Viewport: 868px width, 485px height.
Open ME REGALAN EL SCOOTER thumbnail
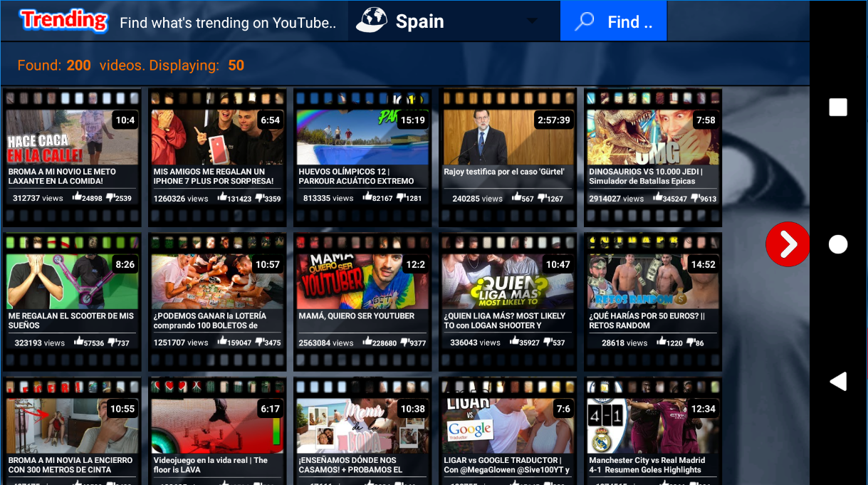click(x=72, y=281)
